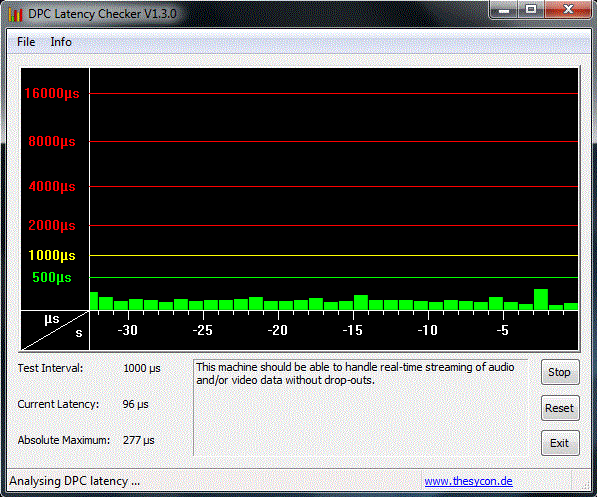Screen dimensions: 597x497
Task: Click the Reset button
Action: coord(560,408)
